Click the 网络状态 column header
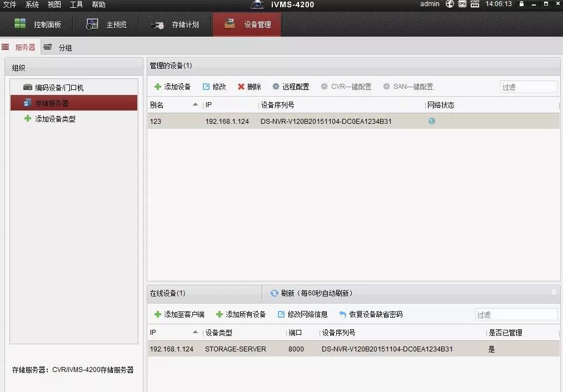Screen dimensions: 563x392 tap(492, 105)
